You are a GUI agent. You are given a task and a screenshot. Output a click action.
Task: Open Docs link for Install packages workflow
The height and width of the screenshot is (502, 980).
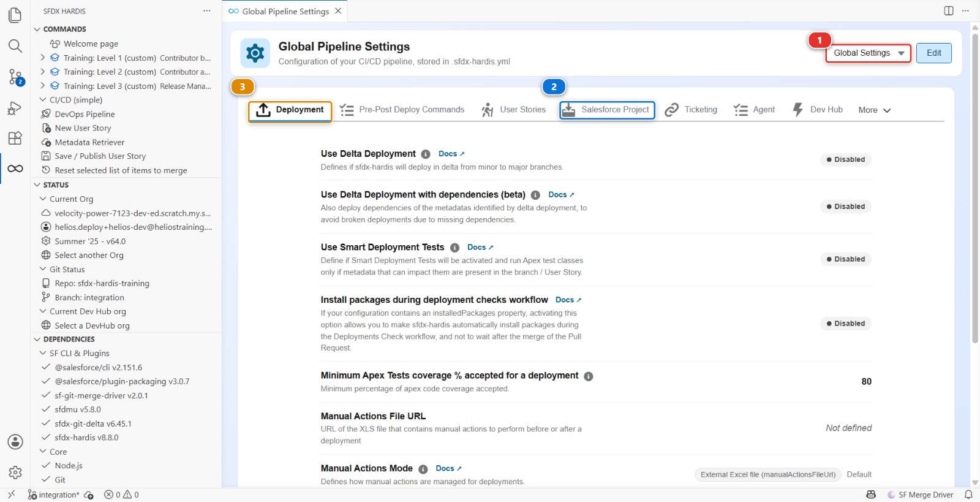click(x=568, y=300)
